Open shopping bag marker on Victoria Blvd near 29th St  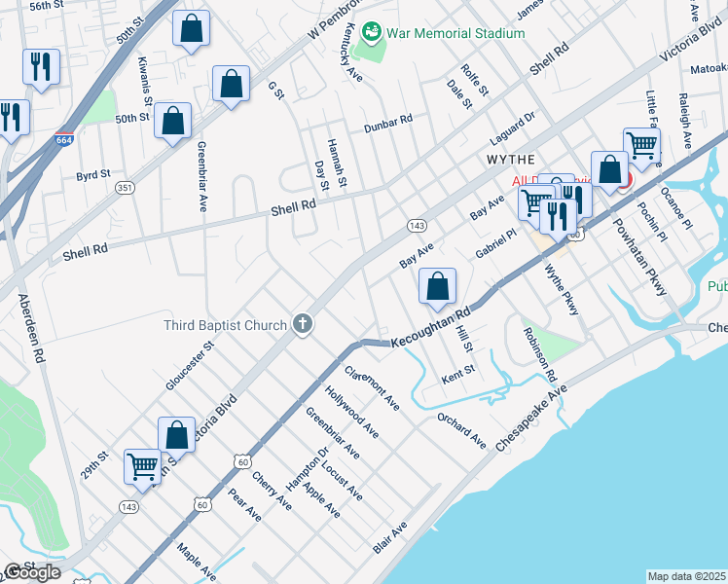coord(176,436)
